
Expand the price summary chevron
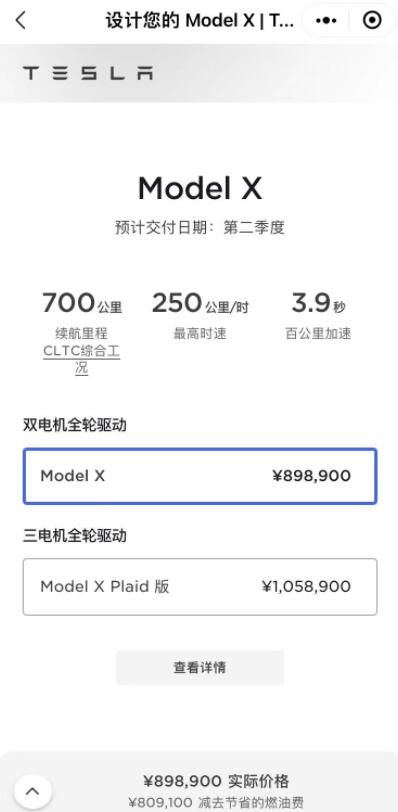(x=33, y=791)
